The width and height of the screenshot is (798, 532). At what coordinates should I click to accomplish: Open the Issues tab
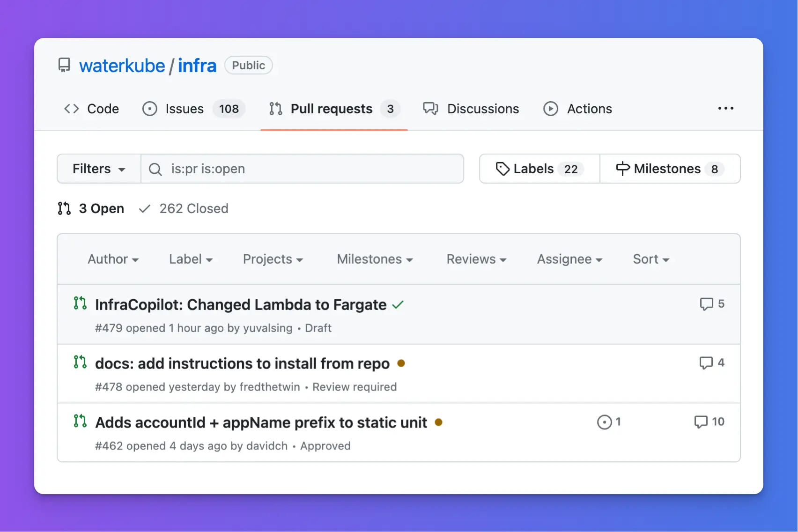[184, 109]
